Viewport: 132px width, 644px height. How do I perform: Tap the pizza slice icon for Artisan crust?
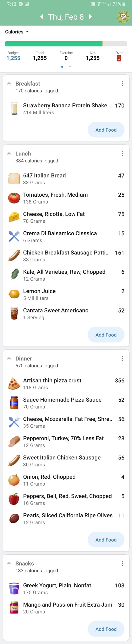[14, 384]
